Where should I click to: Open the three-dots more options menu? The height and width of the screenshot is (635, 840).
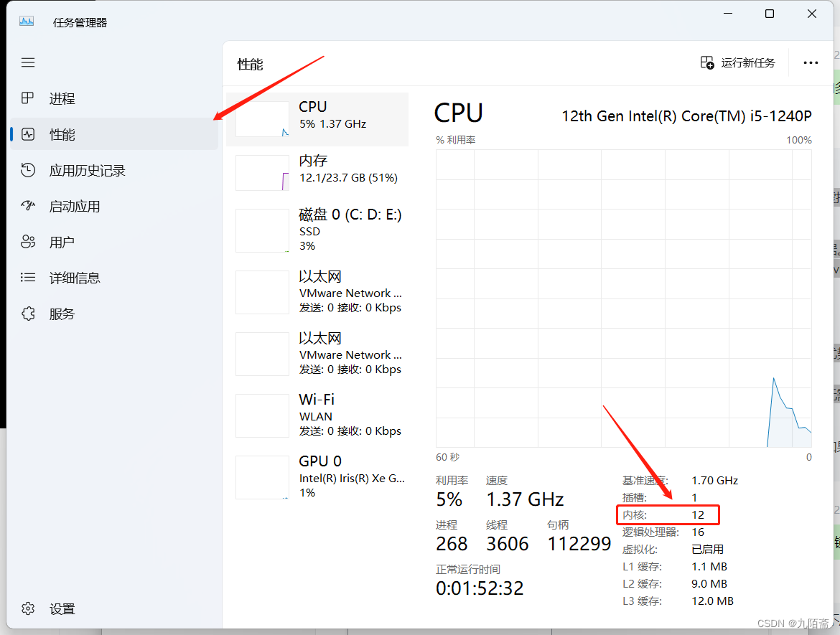811,63
